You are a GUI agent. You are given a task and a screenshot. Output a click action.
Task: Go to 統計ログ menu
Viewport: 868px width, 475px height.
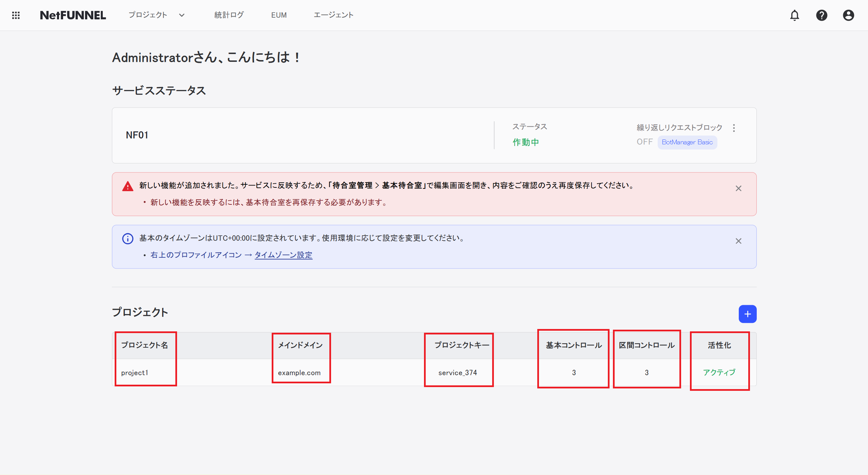229,15
